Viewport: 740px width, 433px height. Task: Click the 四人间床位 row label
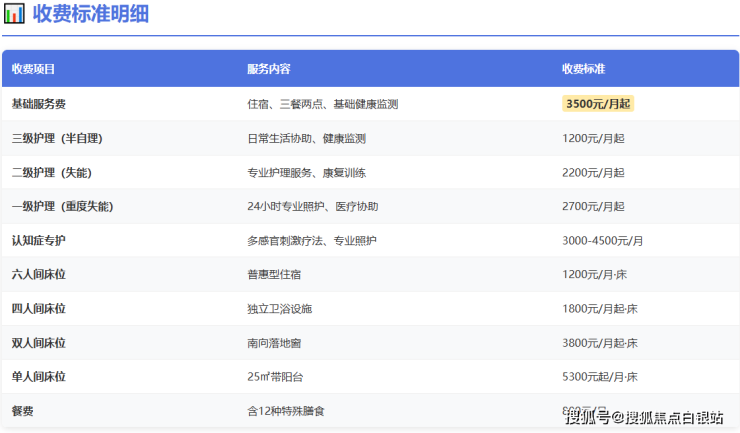[39, 309]
